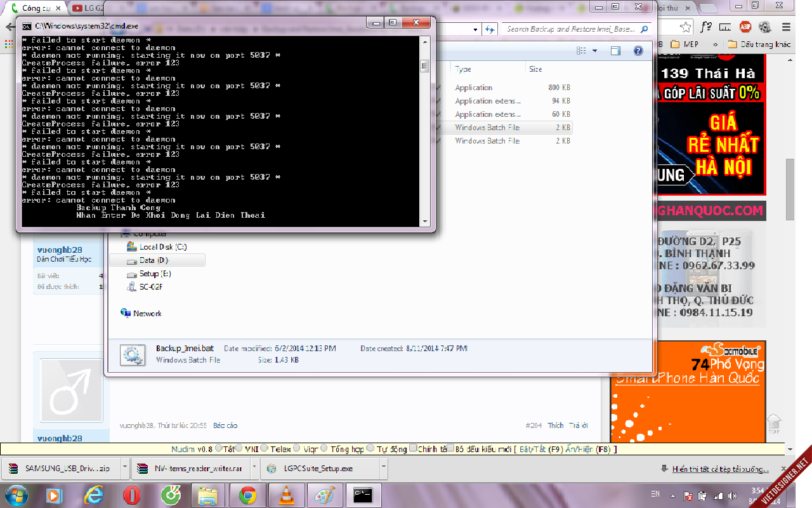Launch Internet Explorer from taskbar
This screenshot has width=812, height=508.
(x=93, y=495)
